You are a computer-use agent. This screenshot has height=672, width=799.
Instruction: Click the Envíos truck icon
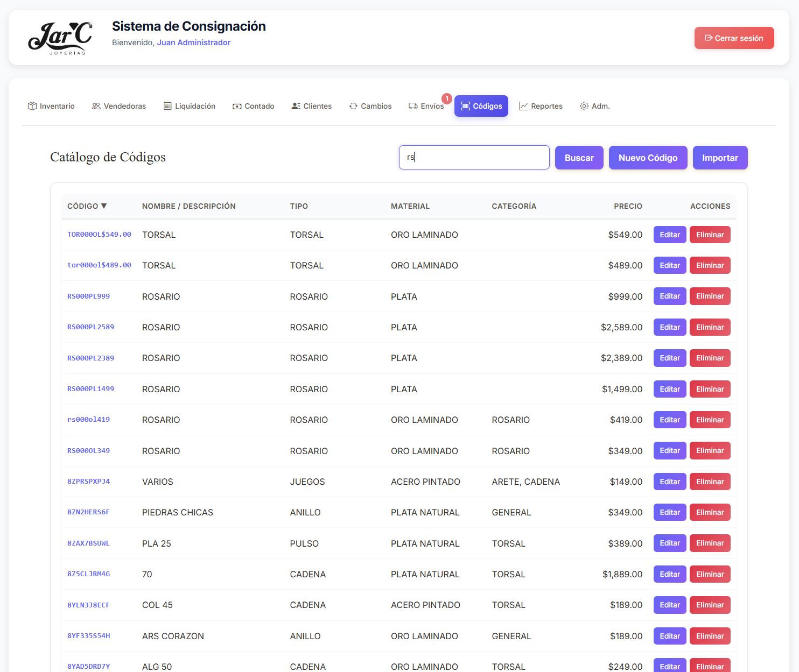tap(413, 106)
